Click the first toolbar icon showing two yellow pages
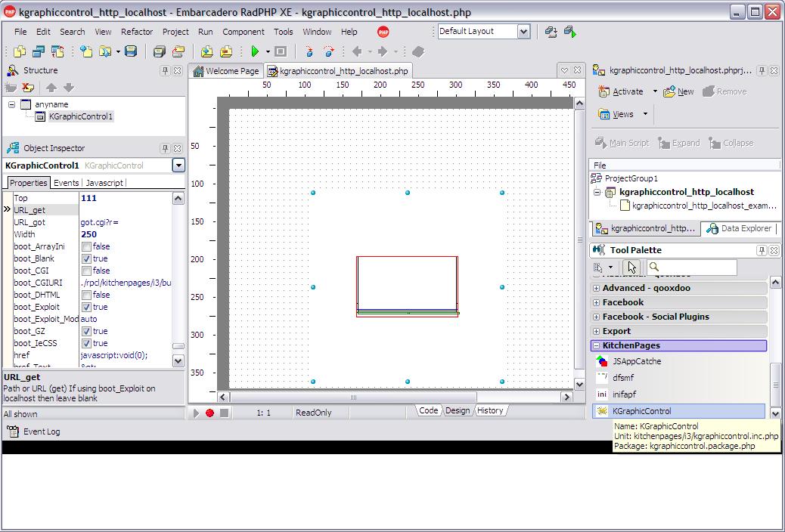785x532 pixels. click(20, 51)
